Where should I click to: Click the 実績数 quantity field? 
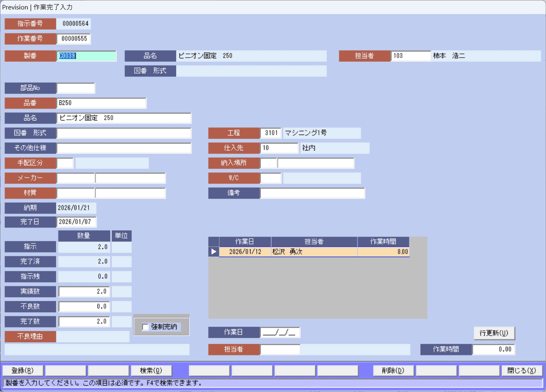[84, 292]
